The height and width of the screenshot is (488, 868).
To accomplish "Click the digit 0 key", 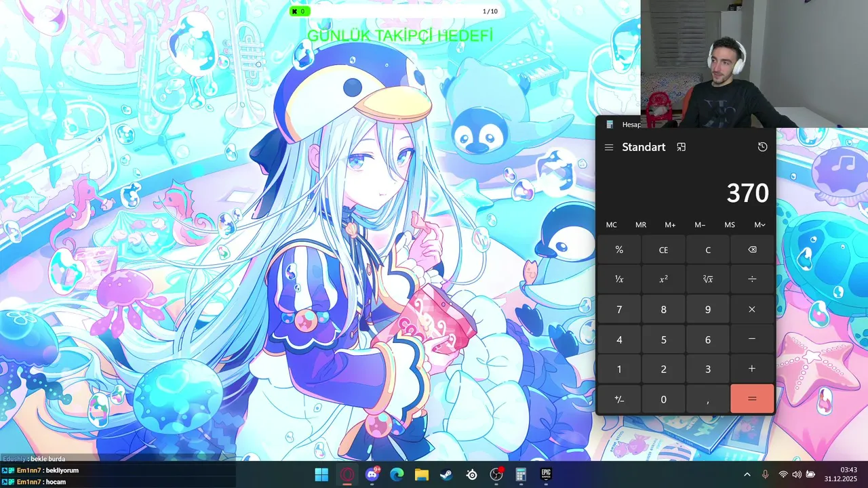I will click(x=663, y=399).
